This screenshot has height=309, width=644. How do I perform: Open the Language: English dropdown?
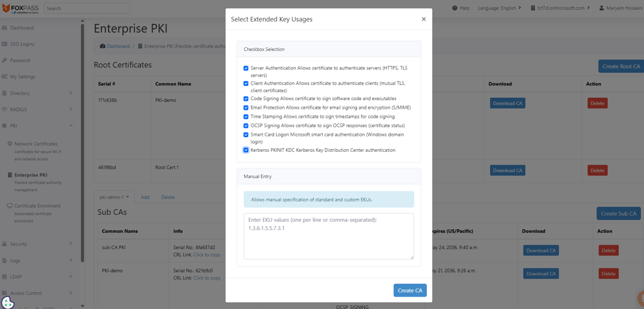point(500,8)
